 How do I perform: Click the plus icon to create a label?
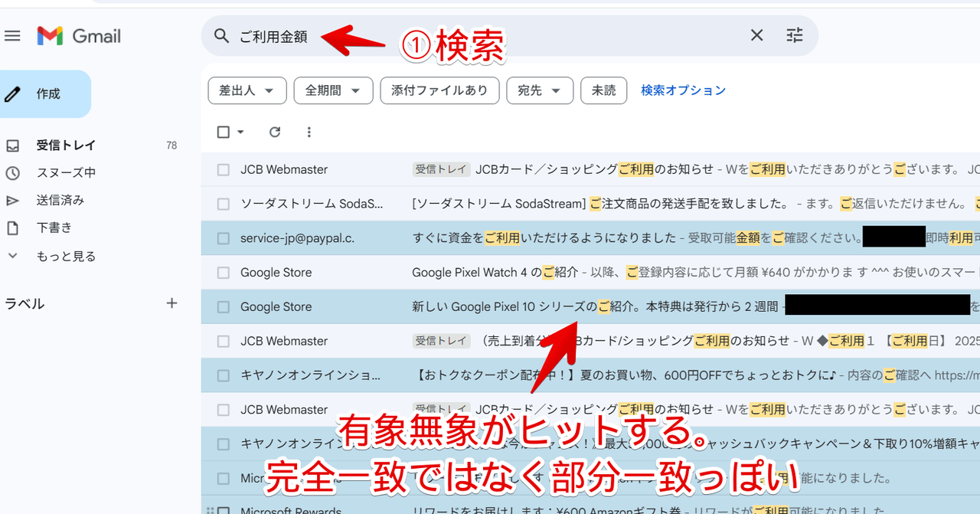tap(171, 303)
